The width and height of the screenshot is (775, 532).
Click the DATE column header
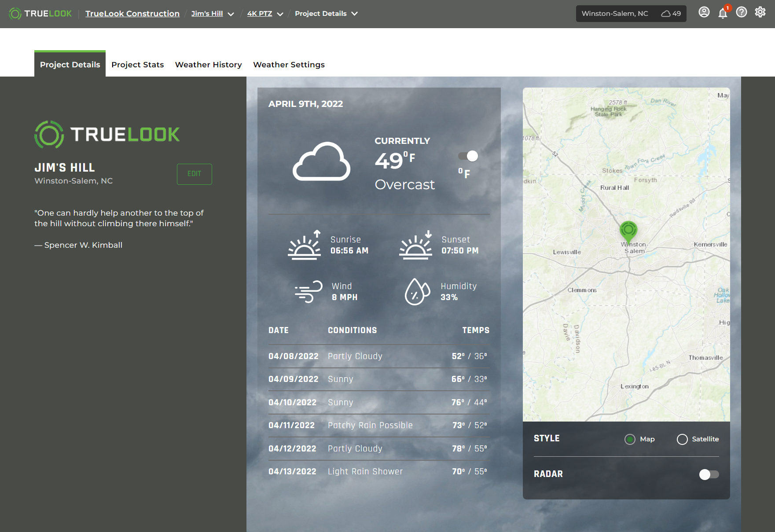click(x=279, y=330)
